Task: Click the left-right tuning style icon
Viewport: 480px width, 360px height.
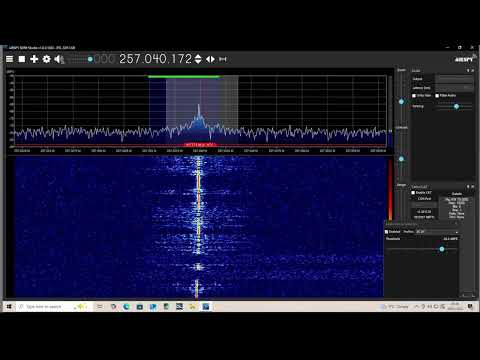Action: click(x=210, y=59)
